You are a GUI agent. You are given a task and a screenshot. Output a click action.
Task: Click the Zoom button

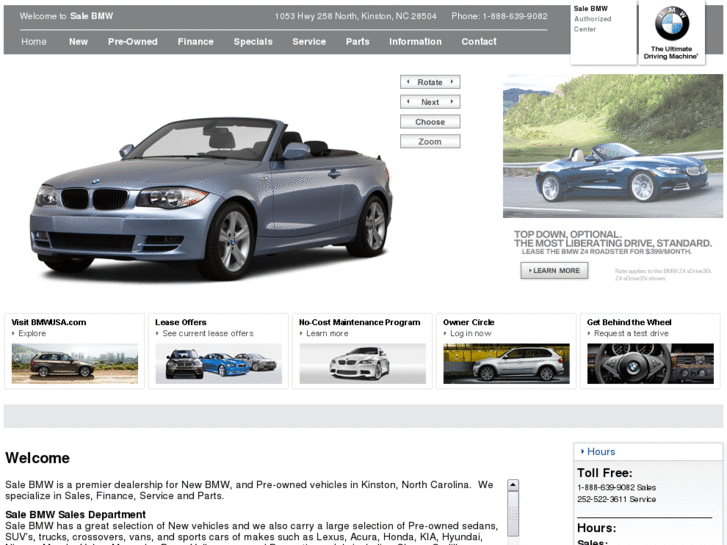[430, 141]
